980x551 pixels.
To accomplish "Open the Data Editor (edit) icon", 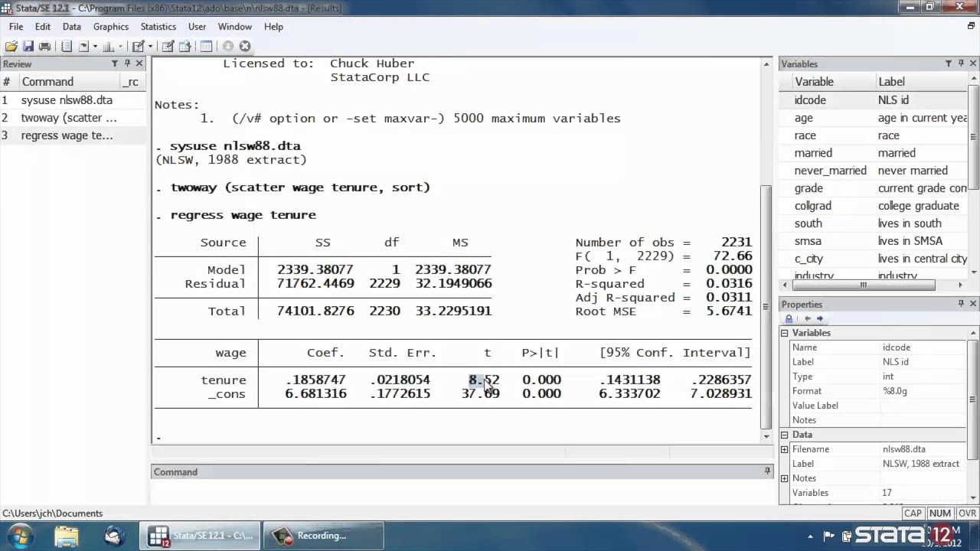I will (x=168, y=47).
